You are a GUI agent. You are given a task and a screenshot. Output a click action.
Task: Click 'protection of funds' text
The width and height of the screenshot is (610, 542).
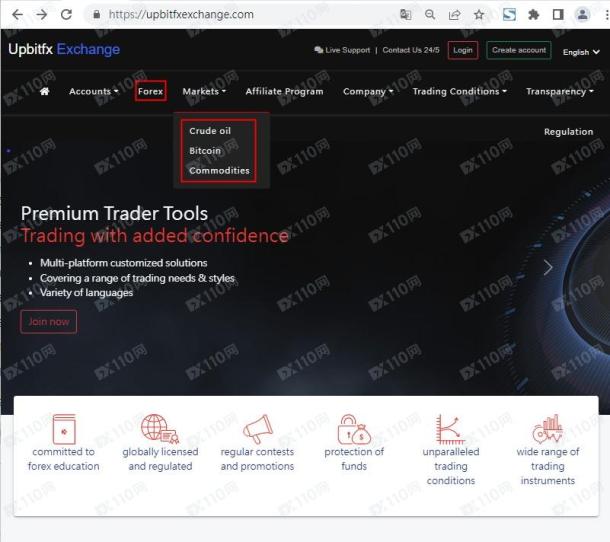click(354, 459)
